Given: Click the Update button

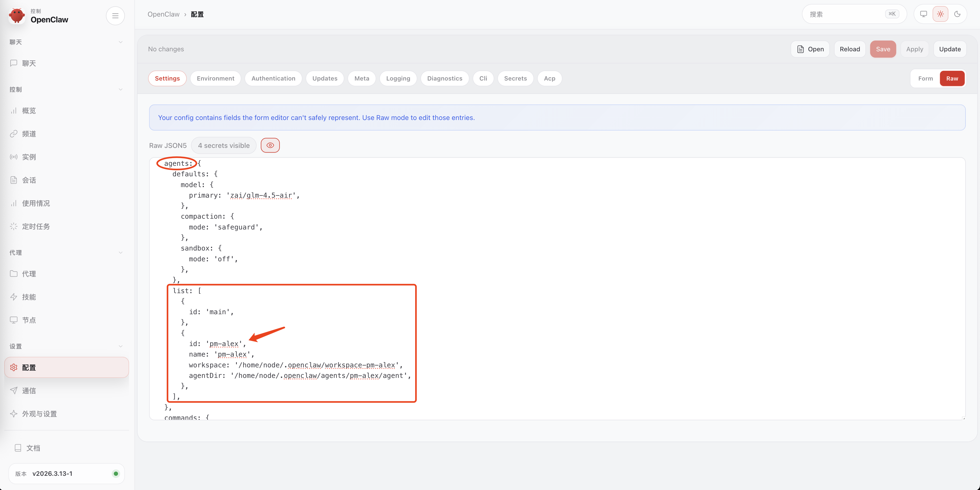Looking at the screenshot, I should (949, 49).
